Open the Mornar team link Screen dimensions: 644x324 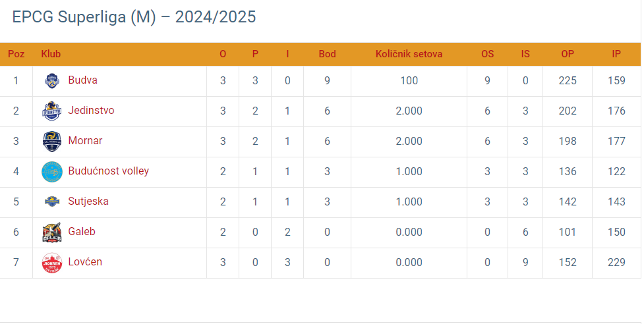[85, 141]
